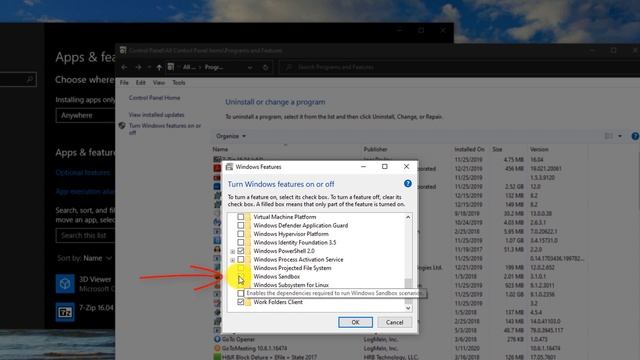Click the GoToMeeting program icon
Viewport: 640px width, 360px height.
(217, 348)
